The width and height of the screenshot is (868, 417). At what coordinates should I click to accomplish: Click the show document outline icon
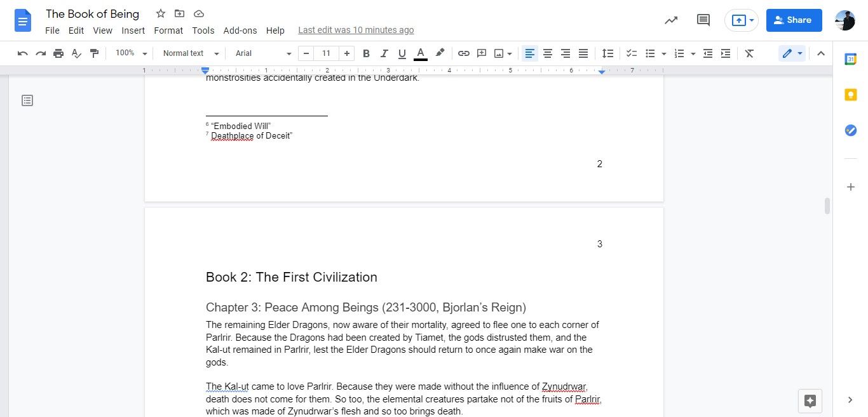click(27, 100)
